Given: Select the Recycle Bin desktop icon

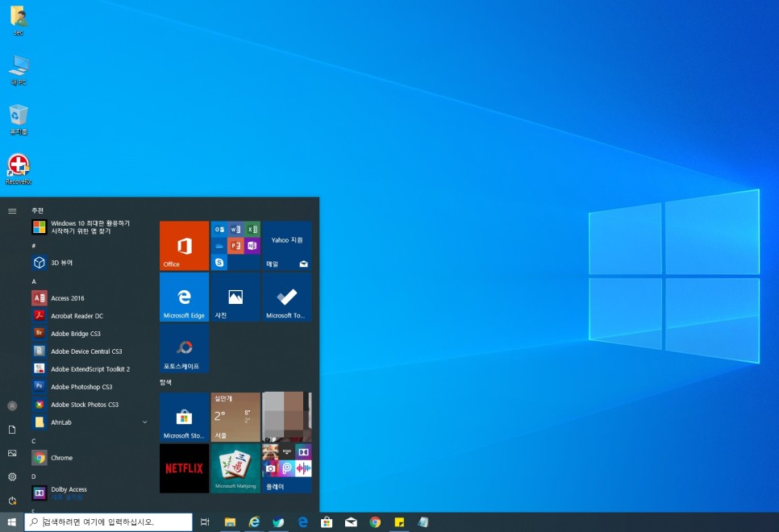Looking at the screenshot, I should coord(19,120).
